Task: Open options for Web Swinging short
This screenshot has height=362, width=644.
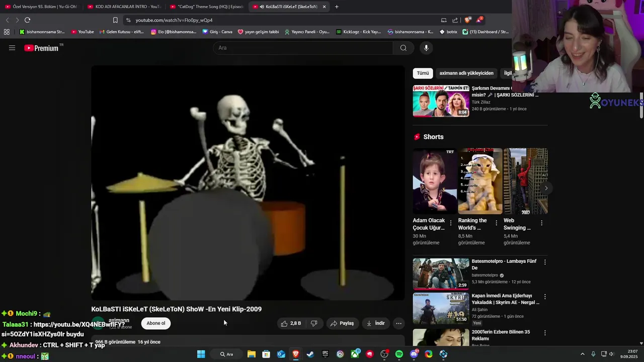Action: (x=541, y=223)
